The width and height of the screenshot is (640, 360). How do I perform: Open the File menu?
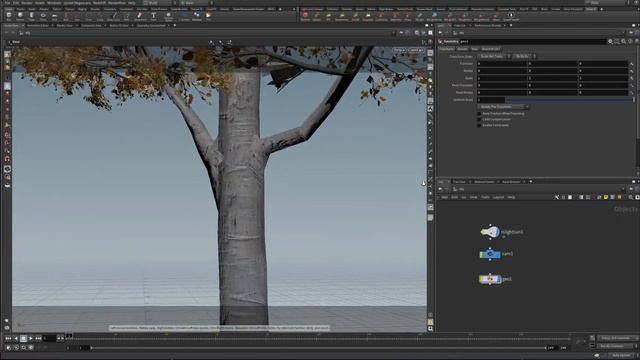coord(7,3)
